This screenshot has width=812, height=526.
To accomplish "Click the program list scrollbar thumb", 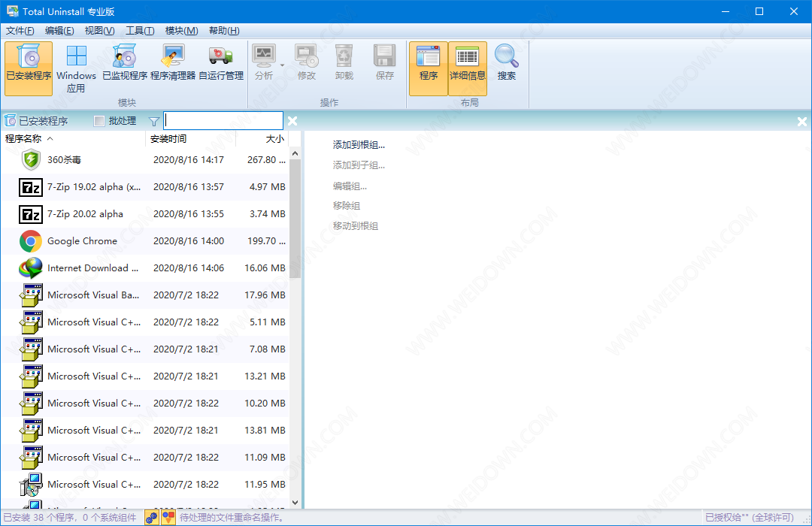I will click(295, 218).
